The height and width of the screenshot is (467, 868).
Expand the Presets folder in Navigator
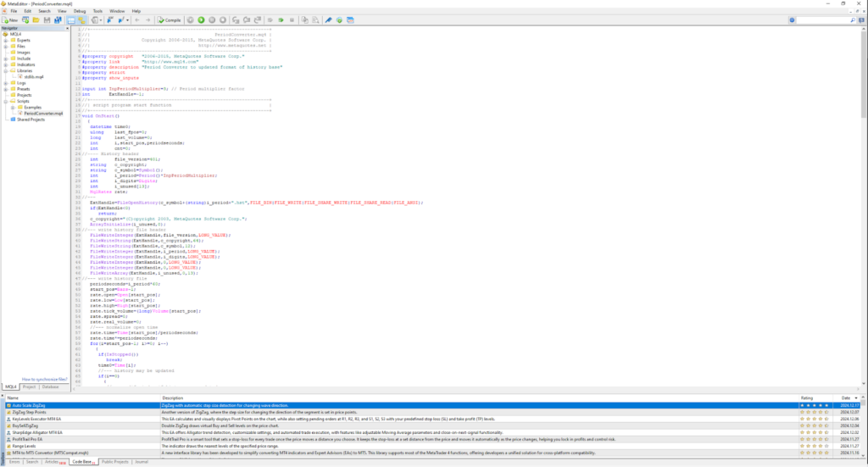6,89
